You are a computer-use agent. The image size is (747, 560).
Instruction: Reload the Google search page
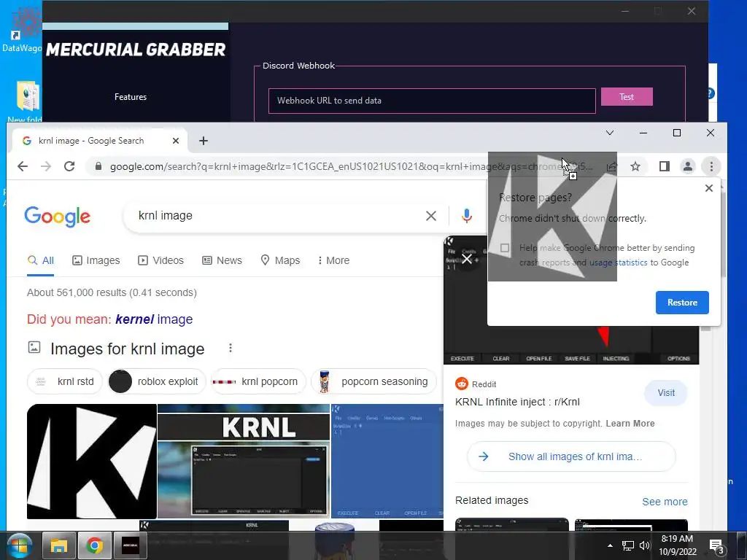[69, 166]
